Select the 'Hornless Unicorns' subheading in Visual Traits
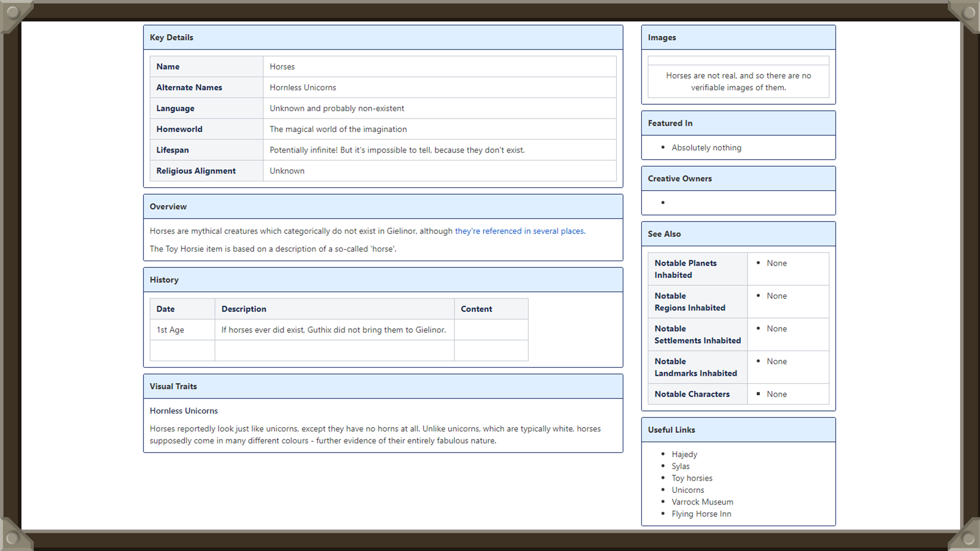This screenshot has width=980, height=551. click(184, 411)
